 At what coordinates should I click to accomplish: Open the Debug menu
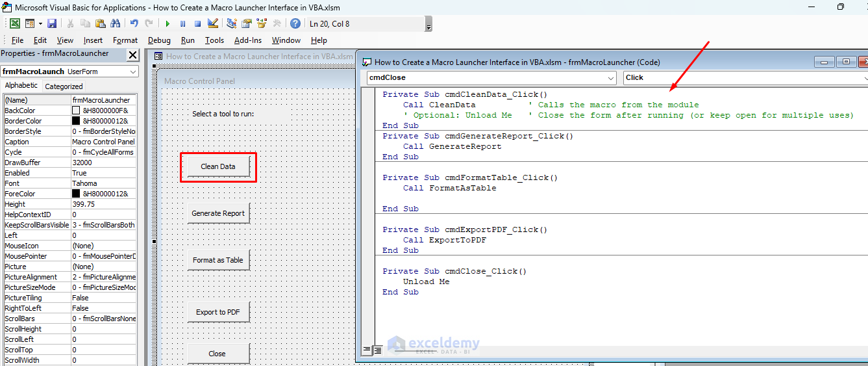click(159, 40)
